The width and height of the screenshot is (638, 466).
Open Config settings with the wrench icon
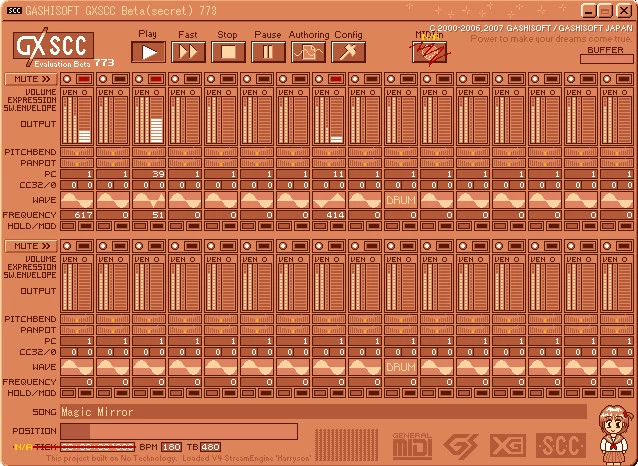[x=348, y=52]
